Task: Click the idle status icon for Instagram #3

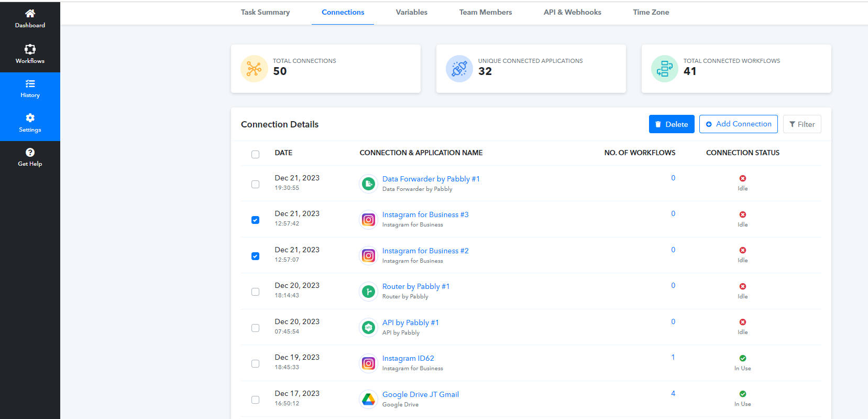Action: point(743,214)
